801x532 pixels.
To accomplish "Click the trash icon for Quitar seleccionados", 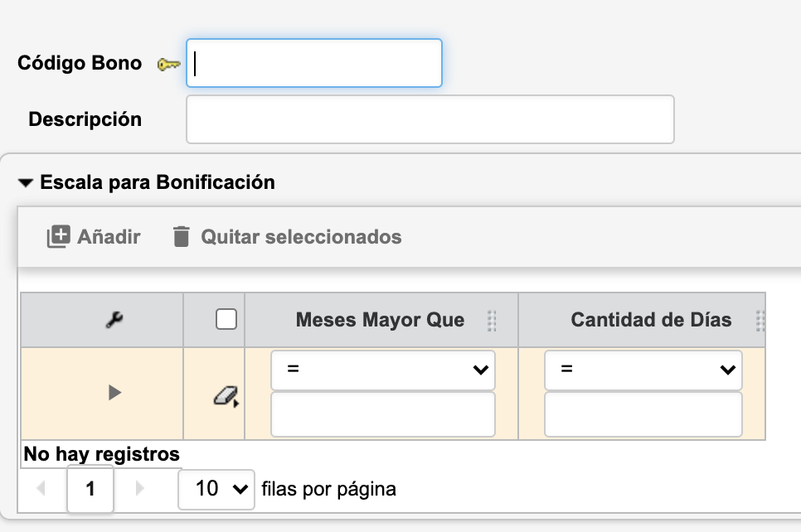I will (181, 237).
